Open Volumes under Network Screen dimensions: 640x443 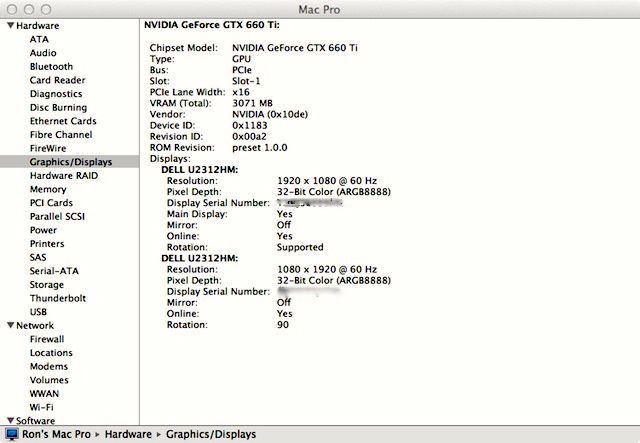(x=49, y=380)
